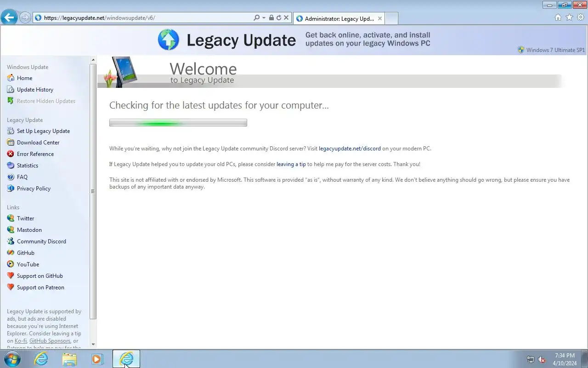Viewport: 588px width, 368px height.
Task: Open the Support on Patreon link
Action: (x=40, y=287)
